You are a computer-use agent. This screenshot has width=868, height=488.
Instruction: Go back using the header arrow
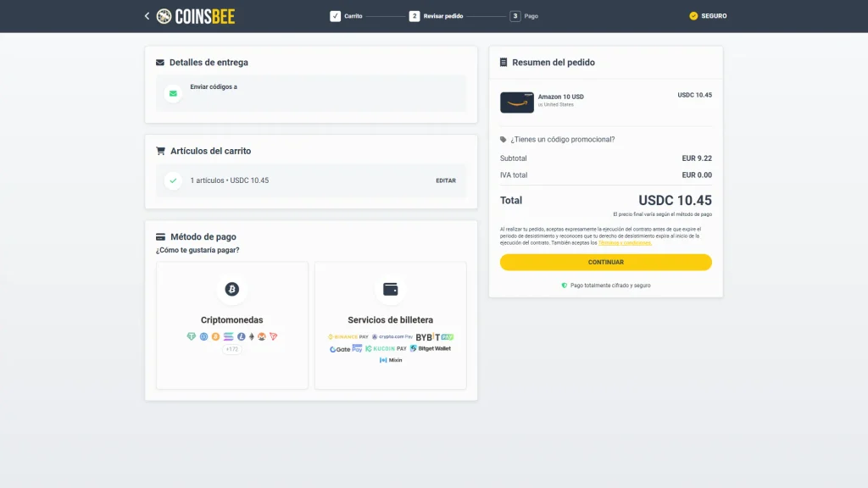147,16
